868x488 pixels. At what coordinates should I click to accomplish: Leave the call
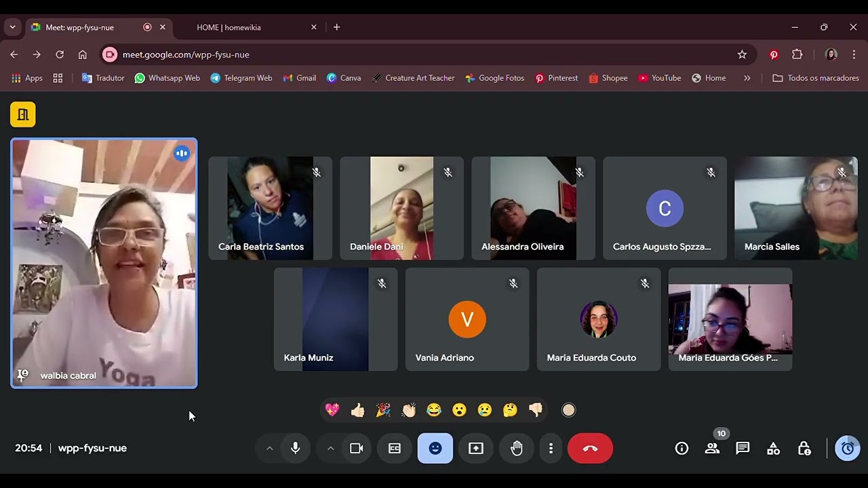[590, 448]
